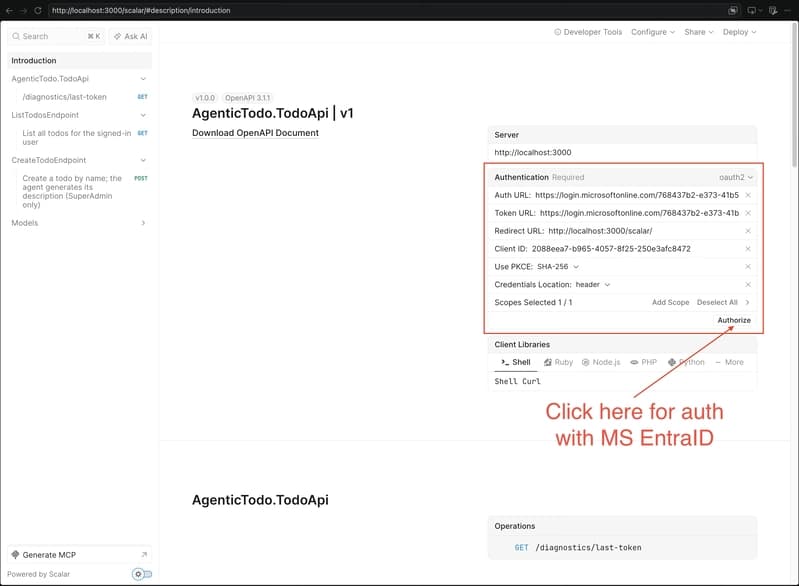Open Create a todo by name entry

click(79, 192)
